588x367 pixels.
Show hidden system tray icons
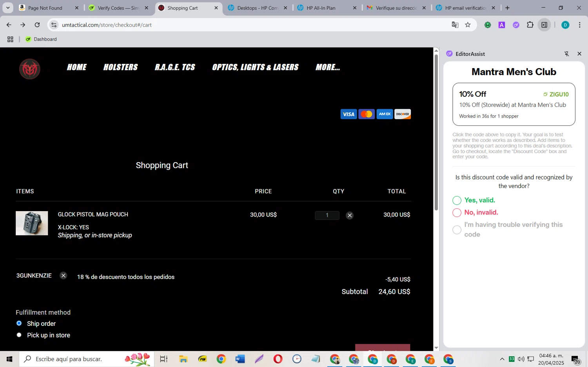[x=502, y=359]
